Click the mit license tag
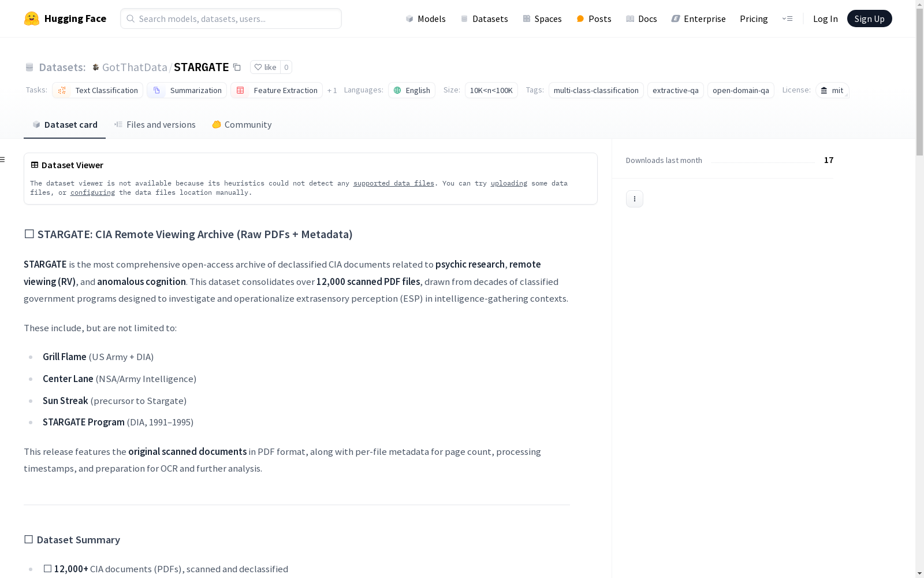The width and height of the screenshot is (924, 578). pyautogui.click(x=832, y=90)
